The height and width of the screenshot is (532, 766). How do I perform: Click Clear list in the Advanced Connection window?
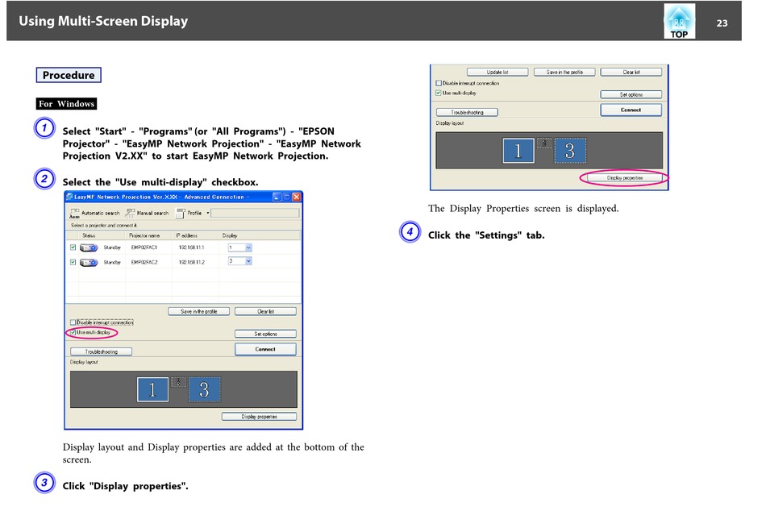click(265, 311)
